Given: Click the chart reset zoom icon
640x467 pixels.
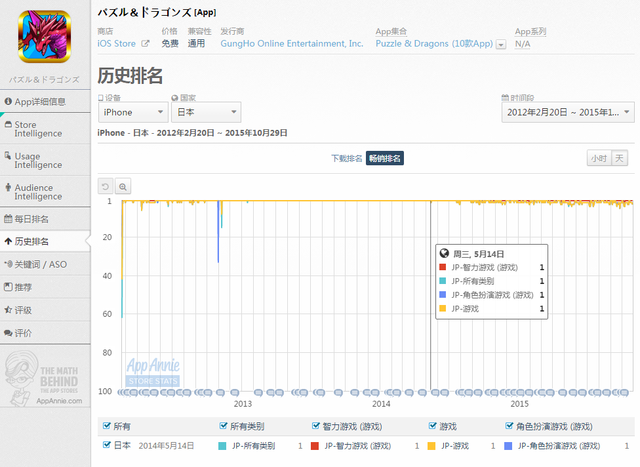Looking at the screenshot, I should pos(105,187).
